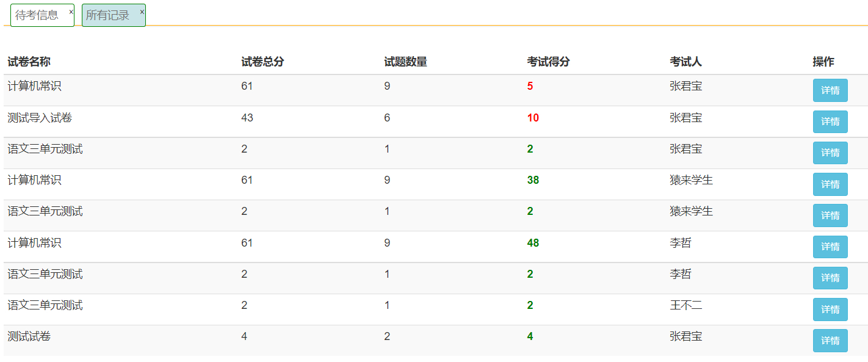The width and height of the screenshot is (868, 362).
Task: Close the 待考信息 tab
Action: pos(71,12)
